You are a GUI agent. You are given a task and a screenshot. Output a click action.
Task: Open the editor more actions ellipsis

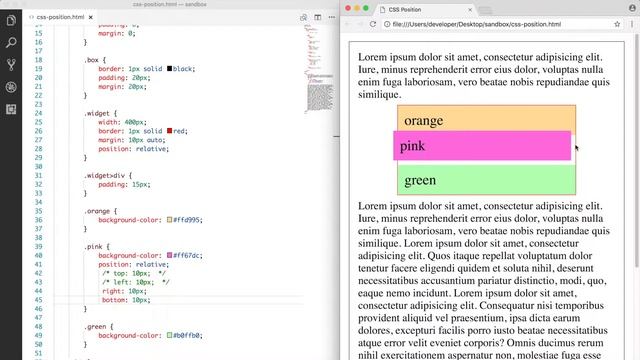click(x=332, y=17)
